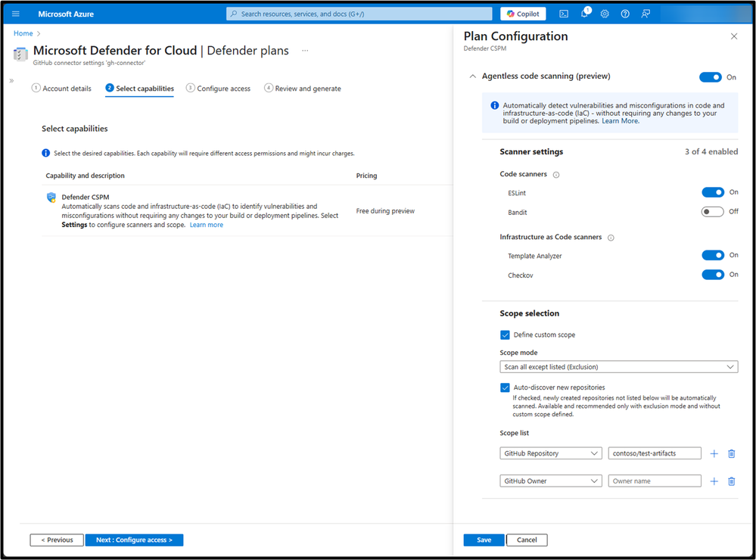Select the Select capabilities step
This screenshot has height=560, width=756.
point(139,89)
